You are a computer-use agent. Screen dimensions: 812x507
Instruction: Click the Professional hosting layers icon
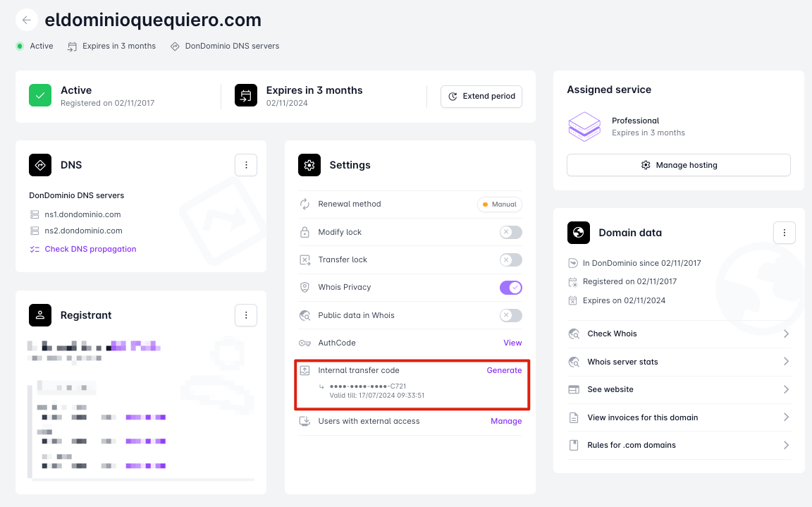[x=584, y=126]
